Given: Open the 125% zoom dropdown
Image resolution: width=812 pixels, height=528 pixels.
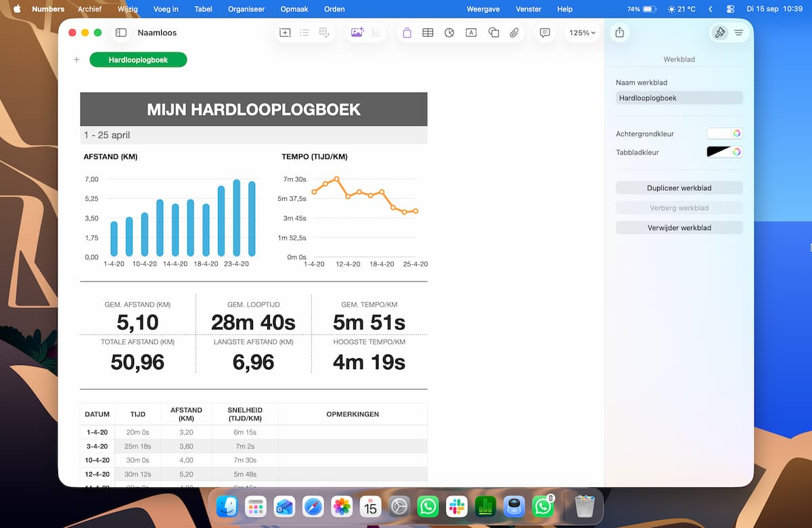Looking at the screenshot, I should coord(582,32).
